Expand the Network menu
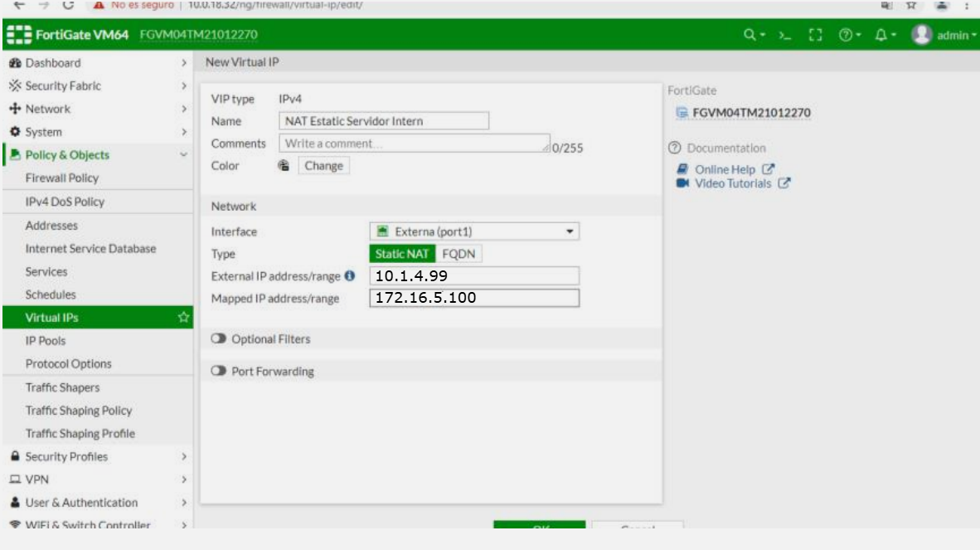980x550 pixels. point(98,109)
